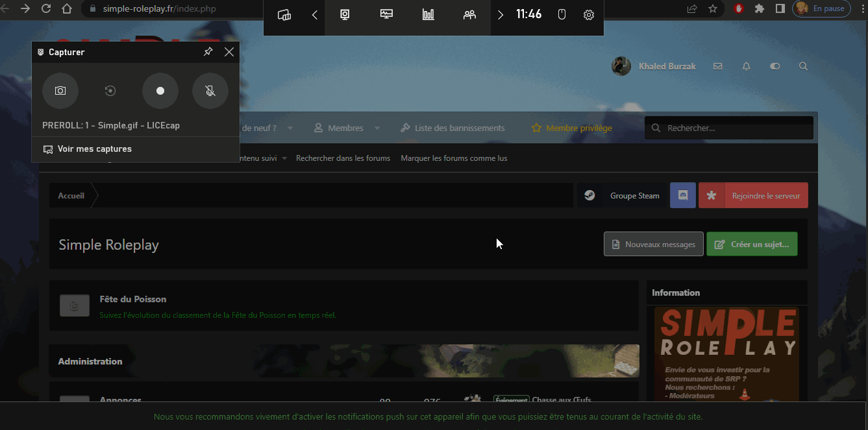Toggle Game Bar mouse click-through
The width and height of the screenshot is (868, 430).
562,15
